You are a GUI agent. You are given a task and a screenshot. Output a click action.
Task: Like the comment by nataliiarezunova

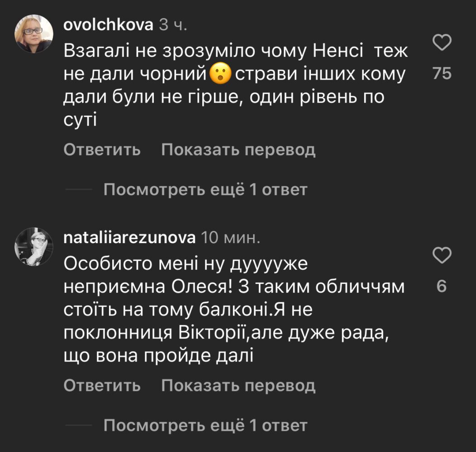(x=442, y=256)
